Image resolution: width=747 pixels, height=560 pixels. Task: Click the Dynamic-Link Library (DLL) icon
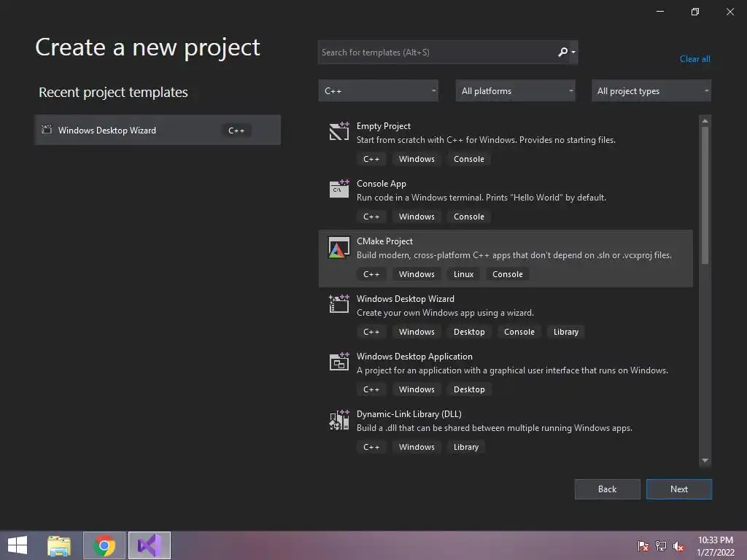click(x=339, y=420)
